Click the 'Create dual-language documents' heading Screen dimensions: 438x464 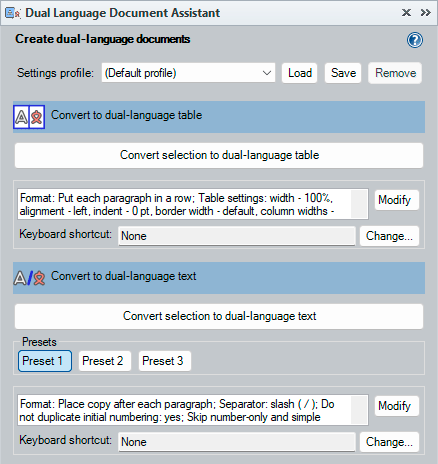click(x=103, y=39)
